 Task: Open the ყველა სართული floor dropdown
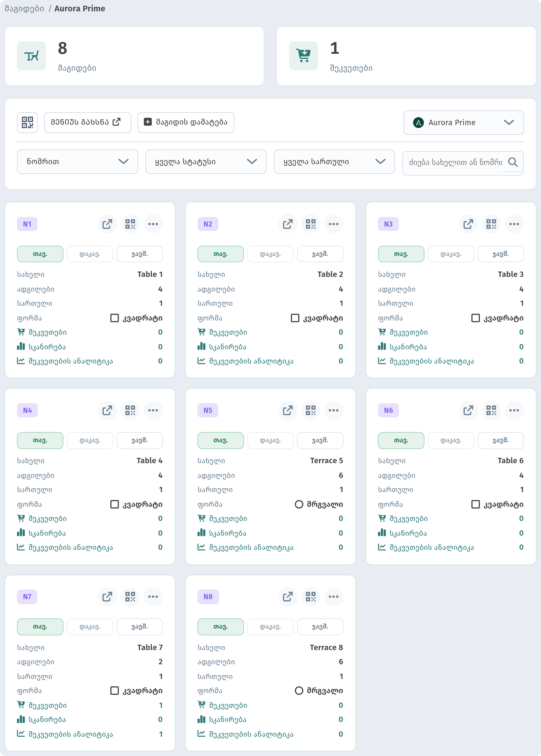pyautogui.click(x=334, y=162)
